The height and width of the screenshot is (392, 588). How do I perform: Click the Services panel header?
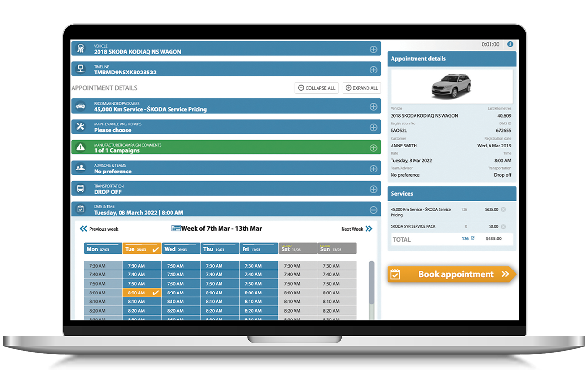452,194
